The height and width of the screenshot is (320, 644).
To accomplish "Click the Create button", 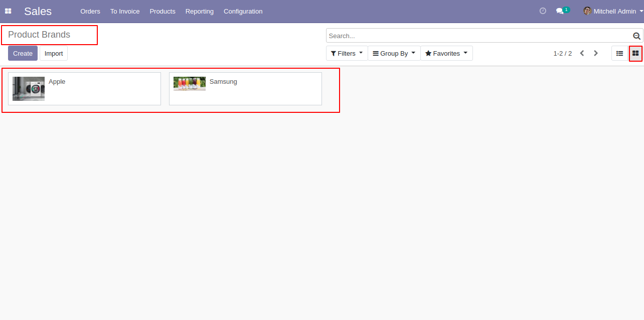I will 23,53.
